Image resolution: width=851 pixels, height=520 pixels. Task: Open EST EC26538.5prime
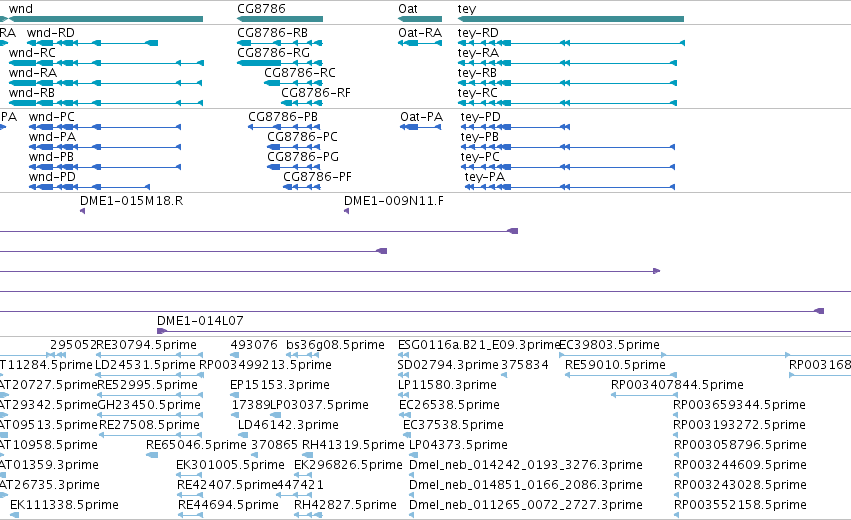coord(449,405)
